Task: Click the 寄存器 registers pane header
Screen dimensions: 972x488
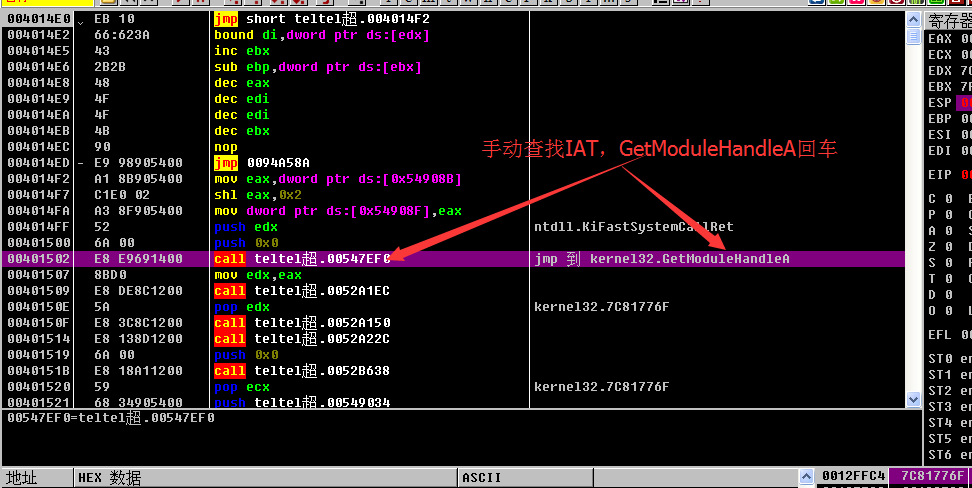Action: [948, 21]
